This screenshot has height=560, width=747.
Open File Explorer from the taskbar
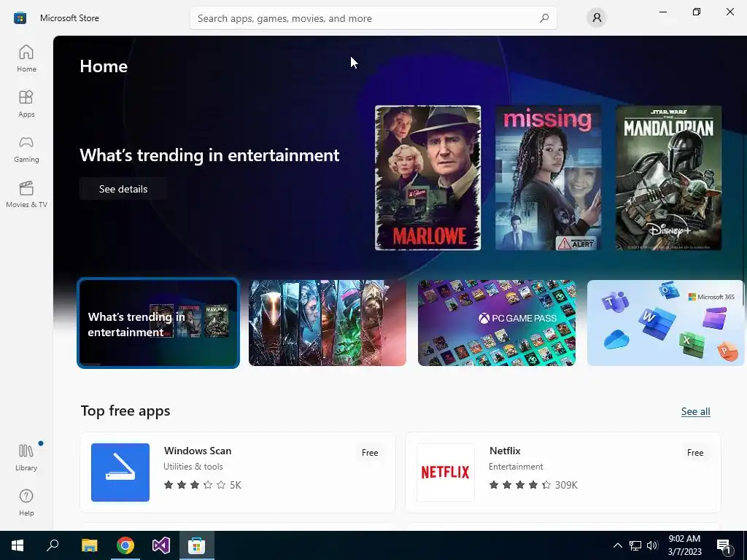click(x=89, y=545)
